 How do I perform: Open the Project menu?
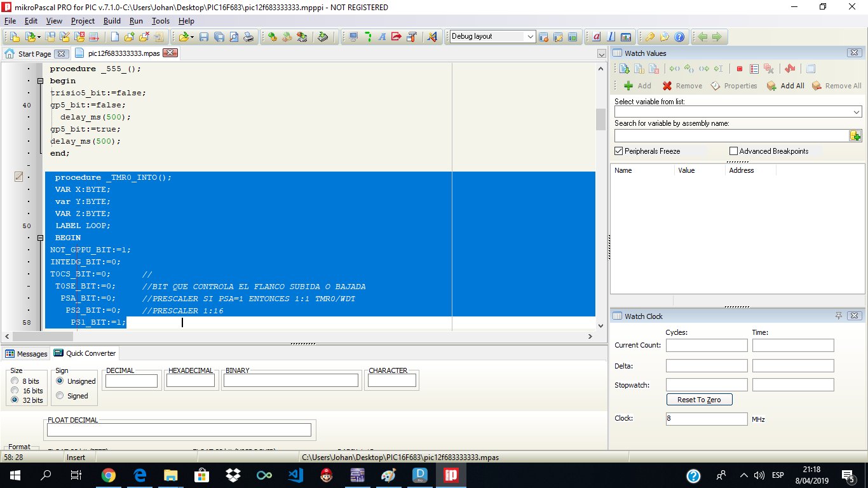[x=83, y=21]
